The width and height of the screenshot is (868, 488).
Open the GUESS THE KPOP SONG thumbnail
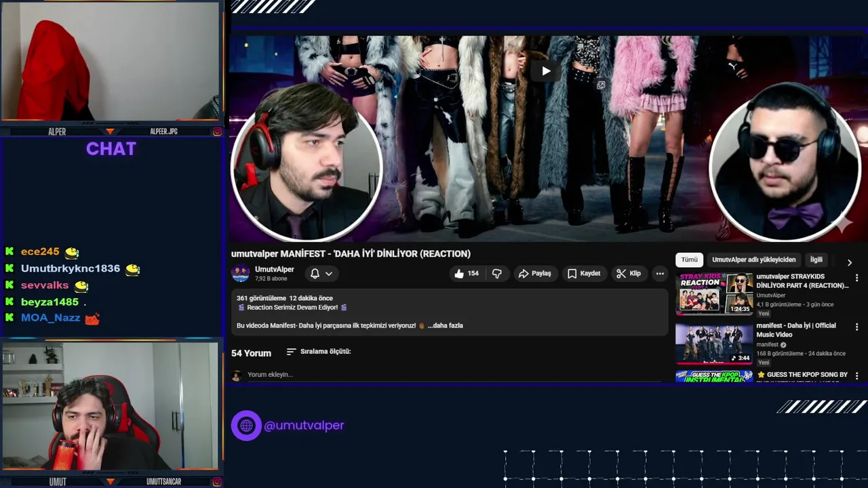click(715, 376)
